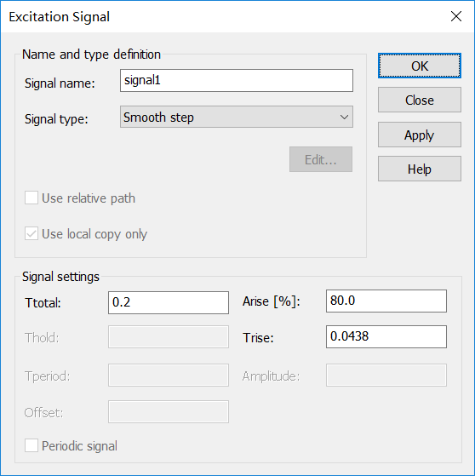The height and width of the screenshot is (476, 475).
Task: Click the disabled Edit... button
Action: tap(321, 159)
